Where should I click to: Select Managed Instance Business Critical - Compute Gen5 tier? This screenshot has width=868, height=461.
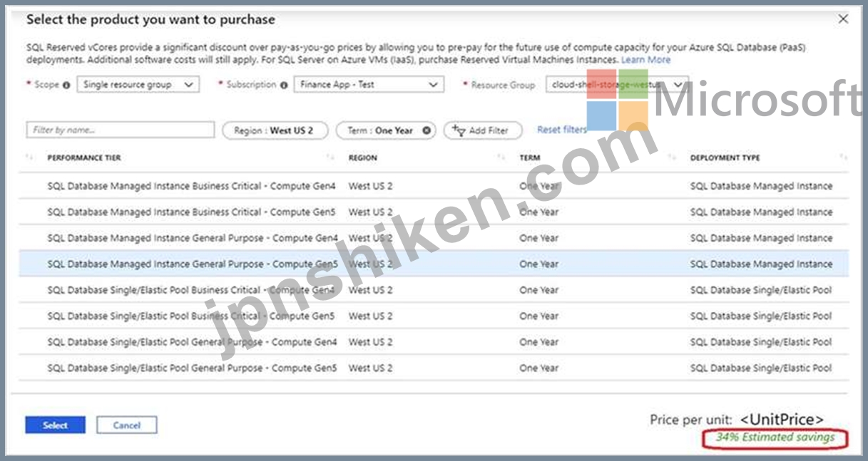coord(192,212)
